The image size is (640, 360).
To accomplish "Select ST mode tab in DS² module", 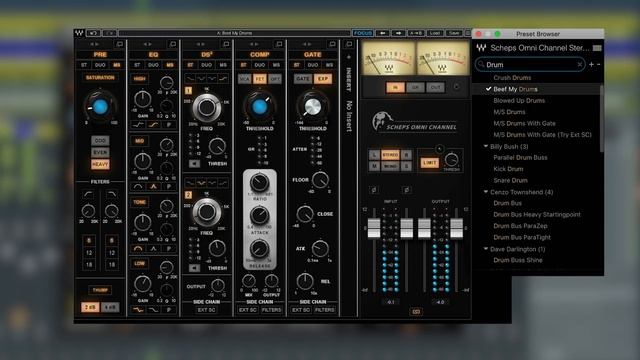I will [x=190, y=65].
